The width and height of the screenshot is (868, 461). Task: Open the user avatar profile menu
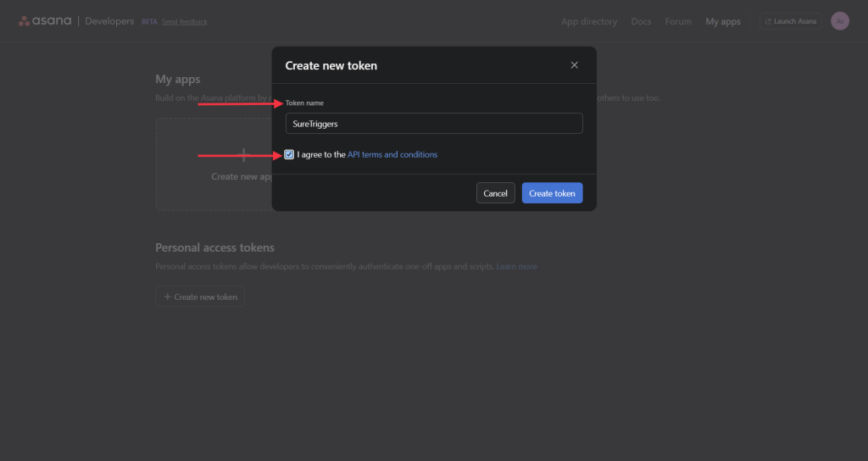coord(839,21)
